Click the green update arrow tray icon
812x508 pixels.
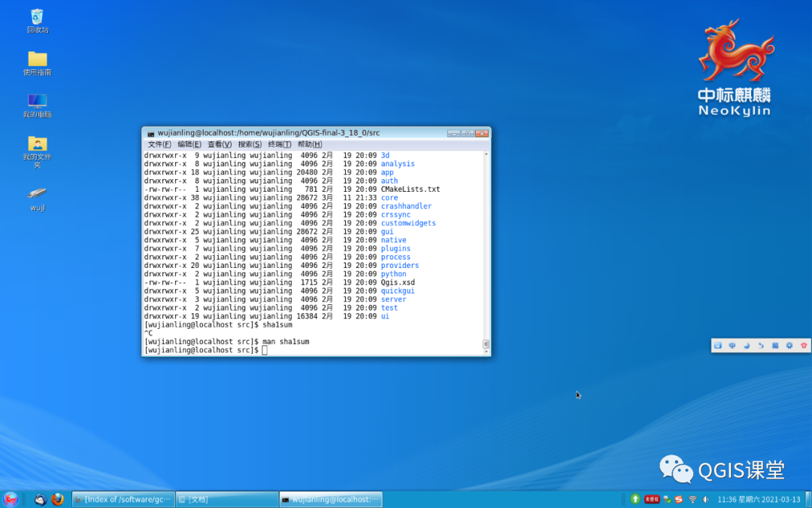tap(635, 499)
